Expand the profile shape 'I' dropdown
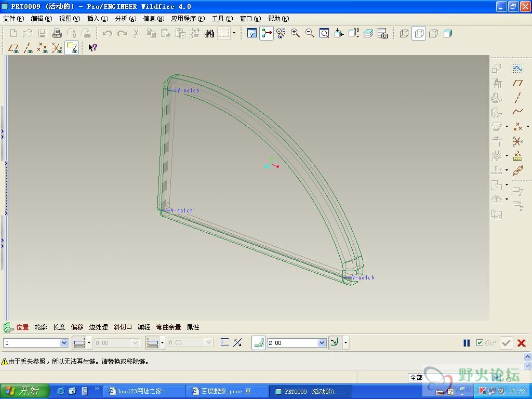Image resolution: width=532 pixels, height=399 pixels. coord(64,343)
